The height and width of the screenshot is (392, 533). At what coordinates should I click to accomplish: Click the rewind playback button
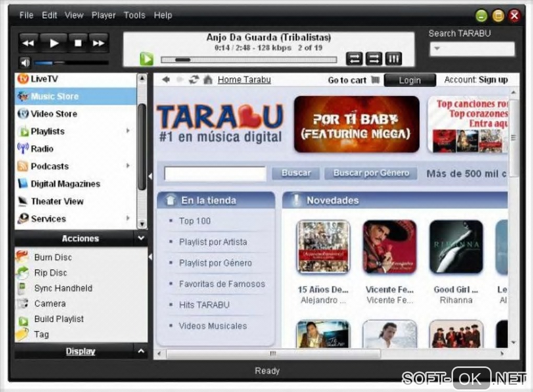[29, 43]
